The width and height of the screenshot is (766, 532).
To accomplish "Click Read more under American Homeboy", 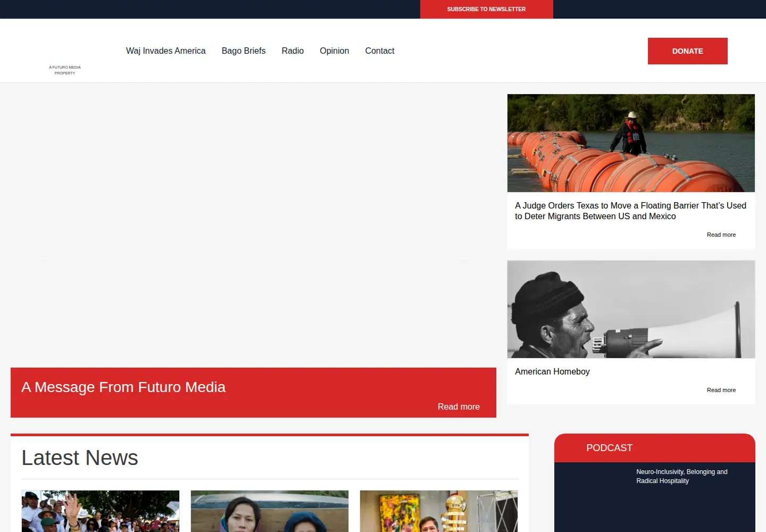I will (x=721, y=390).
